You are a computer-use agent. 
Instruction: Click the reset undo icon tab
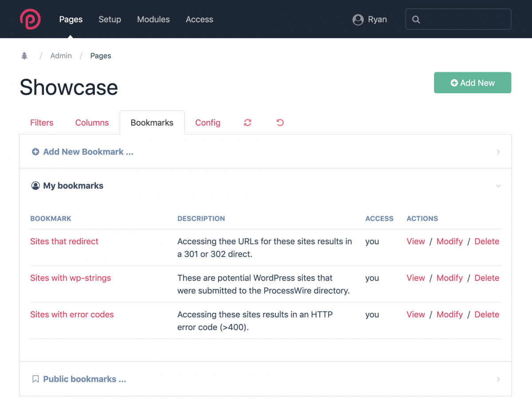280,122
